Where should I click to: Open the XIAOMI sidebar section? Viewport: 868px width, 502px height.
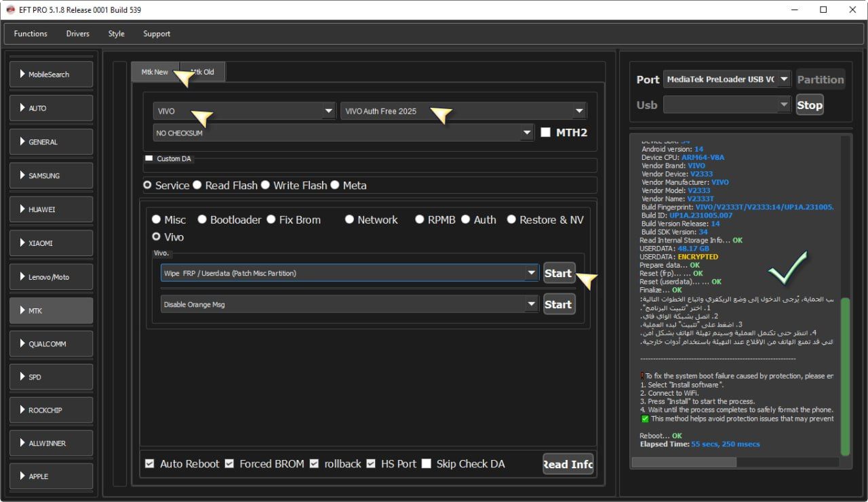pyautogui.click(x=52, y=243)
